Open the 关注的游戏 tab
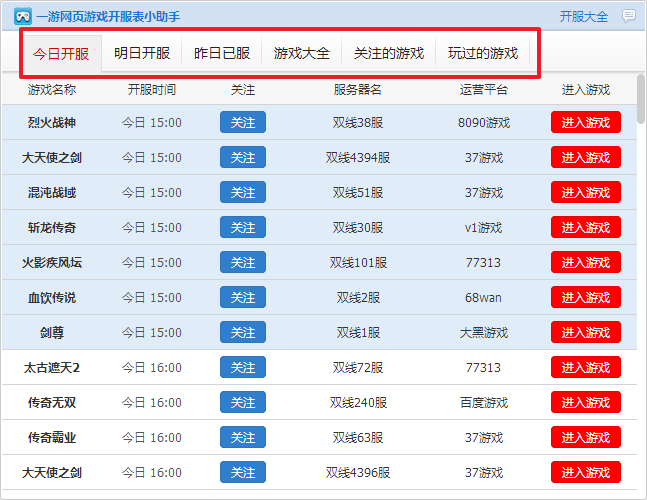This screenshot has width=647, height=500. point(389,53)
